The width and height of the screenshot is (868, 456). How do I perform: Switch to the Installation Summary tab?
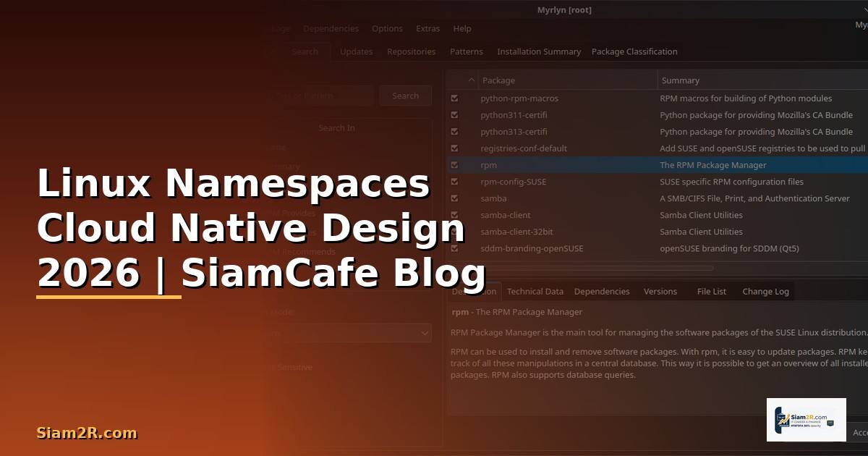click(539, 51)
